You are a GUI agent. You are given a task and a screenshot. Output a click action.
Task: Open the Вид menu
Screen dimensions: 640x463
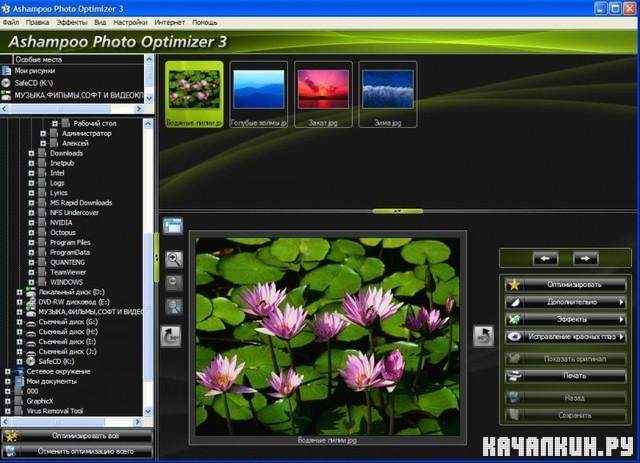(x=100, y=23)
